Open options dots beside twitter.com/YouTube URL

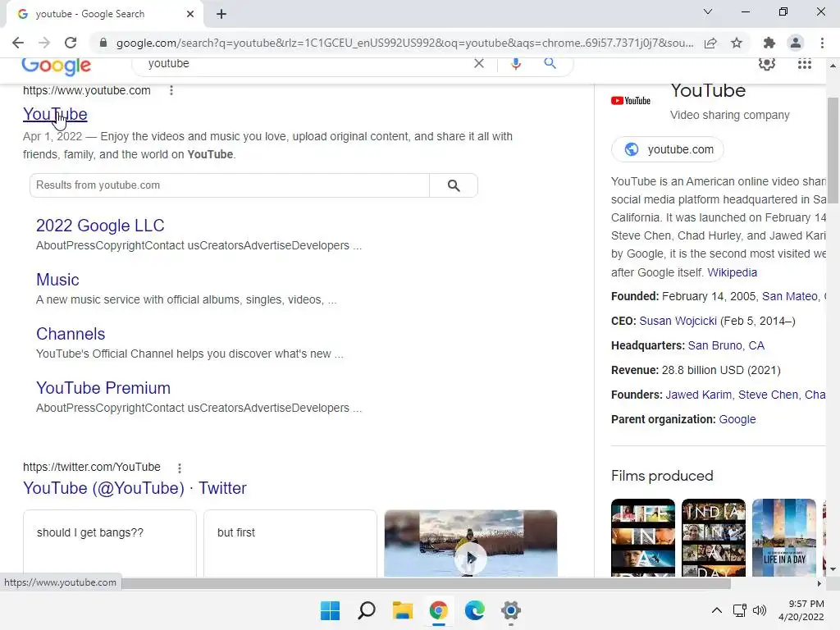pos(180,468)
